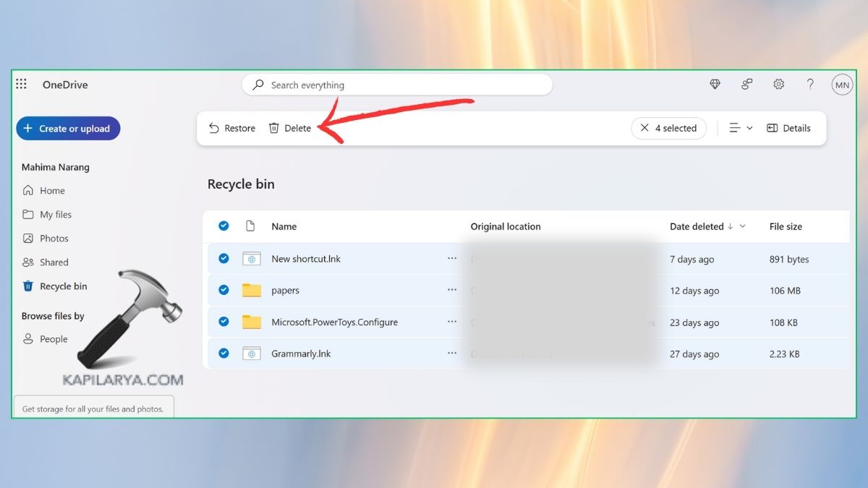The image size is (868, 488).
Task: Click inside the Search everything field
Action: [397, 85]
